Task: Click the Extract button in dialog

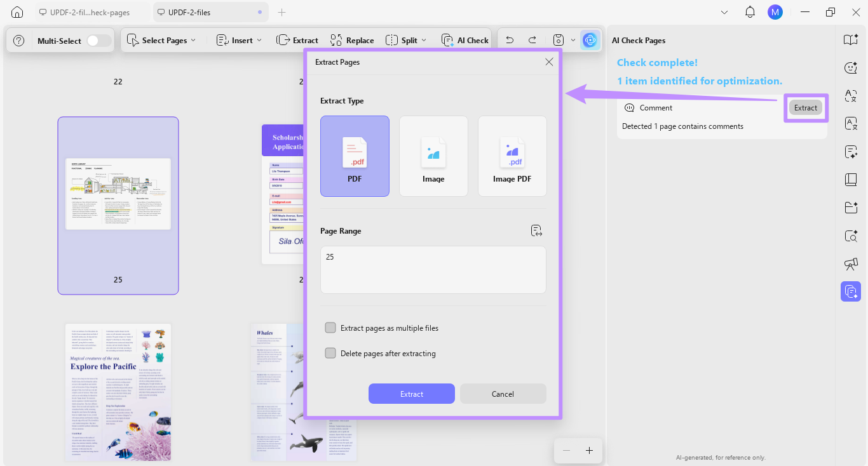Action: 412,394
